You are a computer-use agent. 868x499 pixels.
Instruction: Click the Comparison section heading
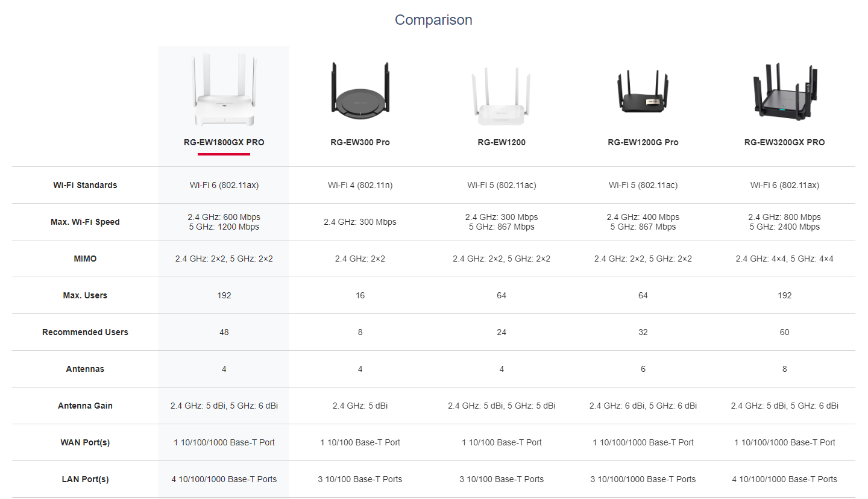pos(433,20)
